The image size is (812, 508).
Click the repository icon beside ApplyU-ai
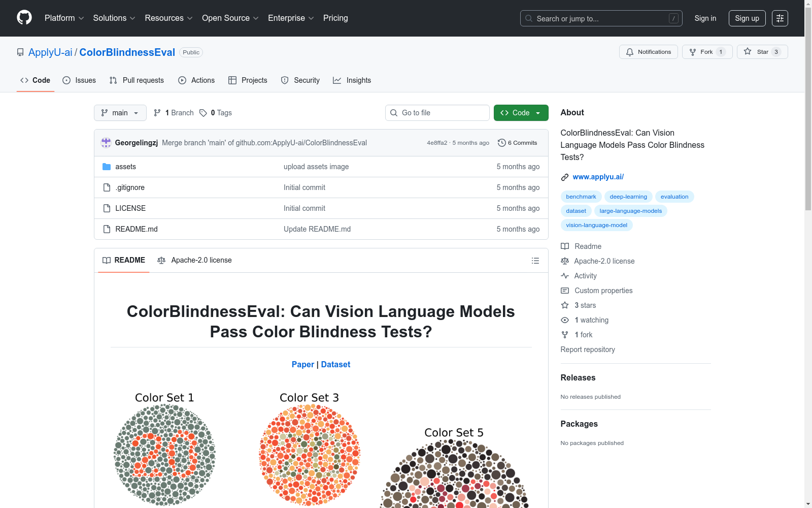click(20, 52)
